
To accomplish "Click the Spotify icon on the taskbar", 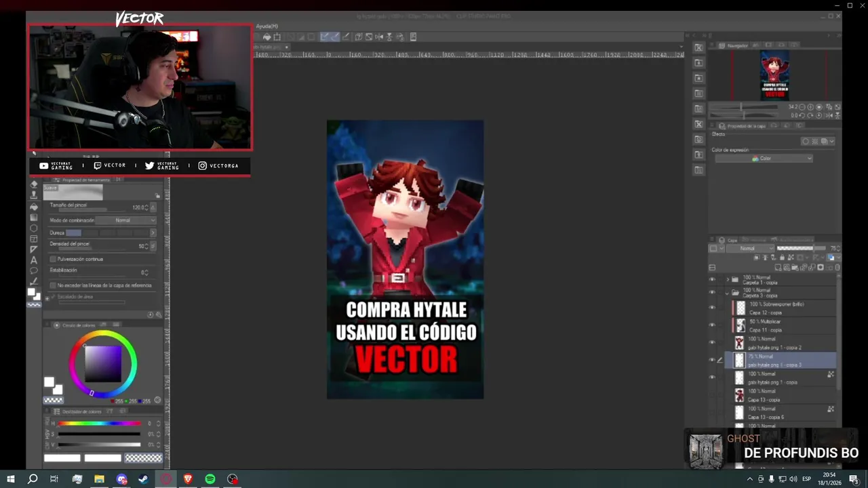I will (210, 479).
